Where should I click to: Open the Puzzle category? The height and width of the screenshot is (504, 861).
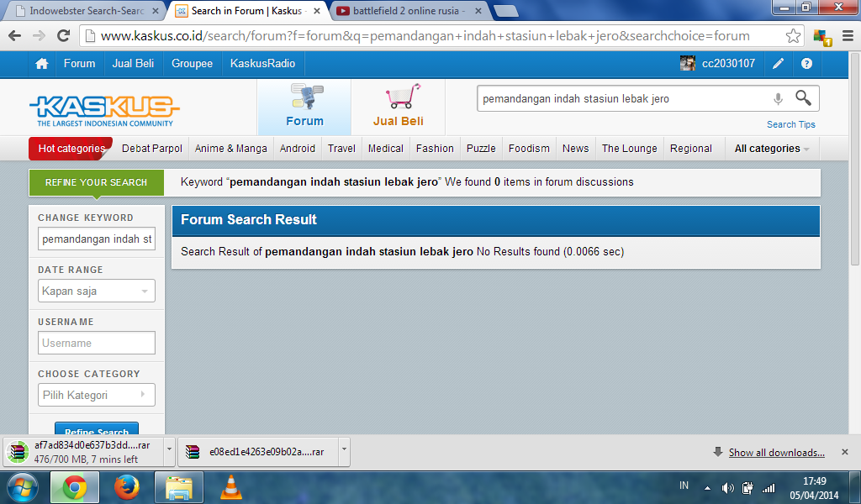[x=481, y=149]
